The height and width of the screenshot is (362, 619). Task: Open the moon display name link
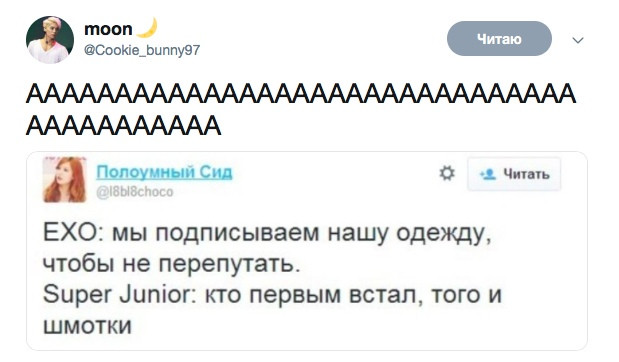(108, 29)
